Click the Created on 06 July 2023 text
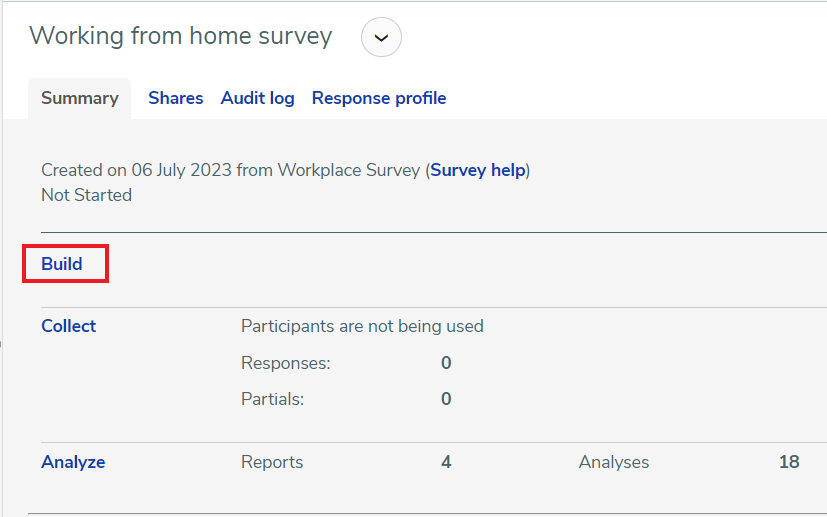The height and width of the screenshot is (517, 827). (x=136, y=170)
